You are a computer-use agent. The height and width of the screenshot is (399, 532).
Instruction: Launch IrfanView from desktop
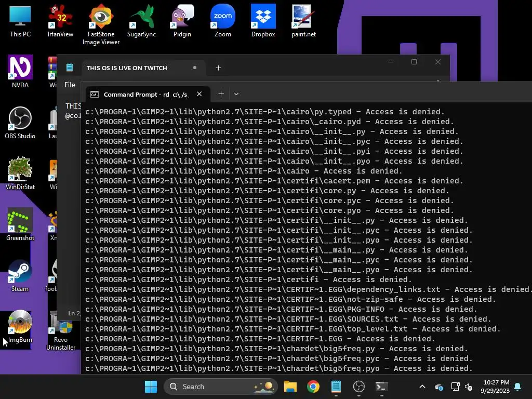[60, 21]
